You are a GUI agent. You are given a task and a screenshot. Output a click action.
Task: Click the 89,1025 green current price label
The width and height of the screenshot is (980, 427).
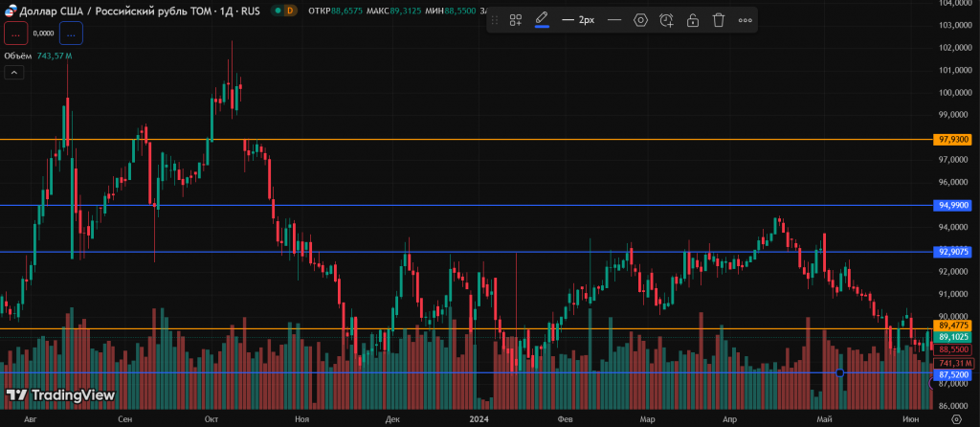(954, 337)
